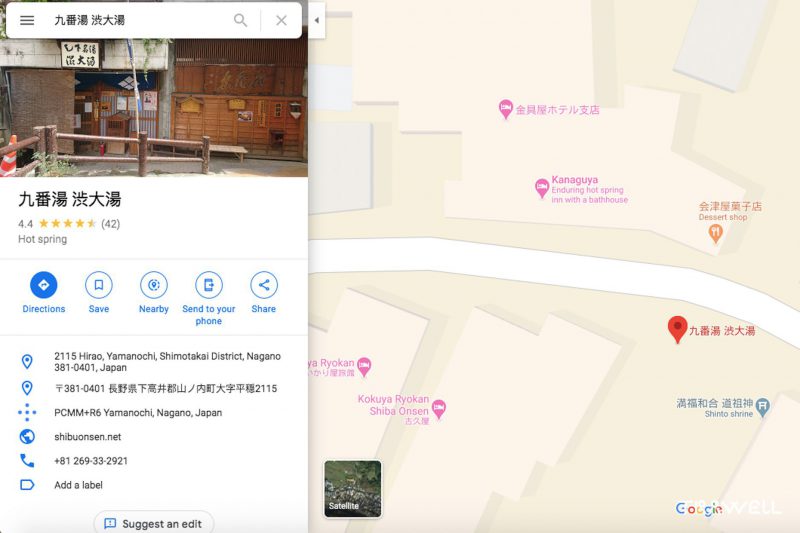This screenshot has width=800, height=533.
Task: Copy plus code PCMM+R6 Yamanochi
Action: click(x=138, y=413)
